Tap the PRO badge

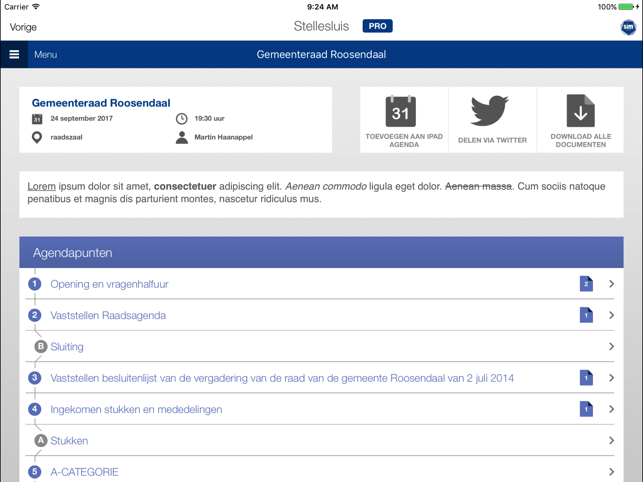(x=377, y=26)
